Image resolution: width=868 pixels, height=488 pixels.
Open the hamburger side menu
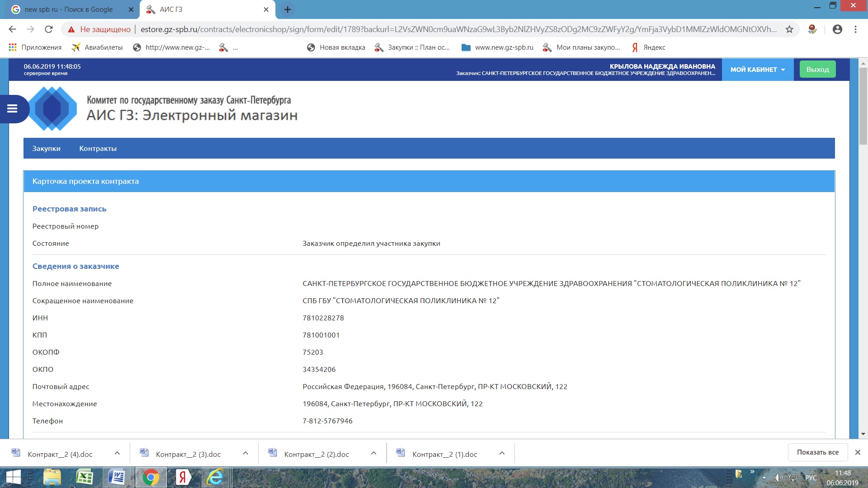[x=12, y=108]
